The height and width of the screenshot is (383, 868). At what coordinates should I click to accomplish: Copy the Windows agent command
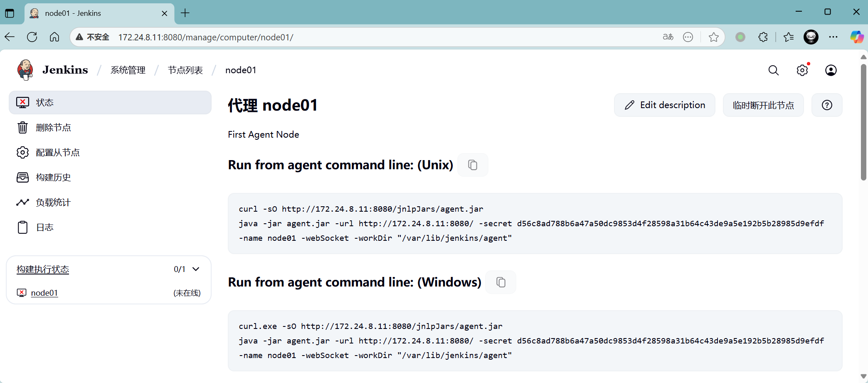[501, 282]
